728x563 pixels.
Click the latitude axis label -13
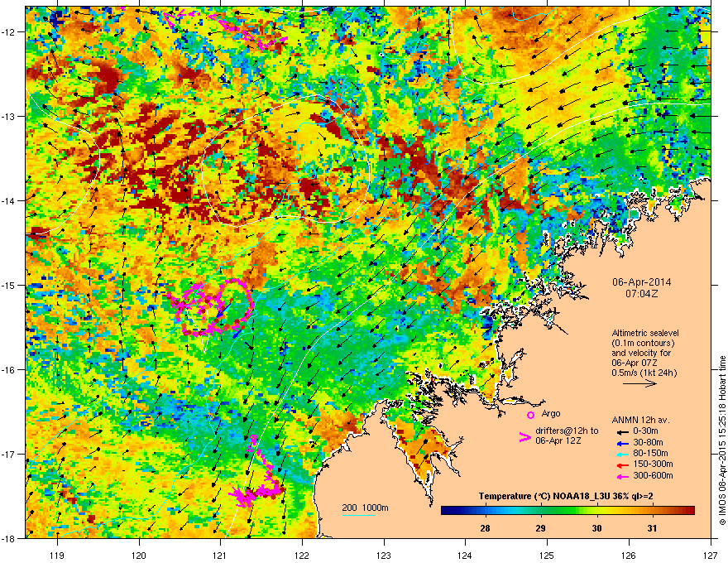tap(8, 116)
